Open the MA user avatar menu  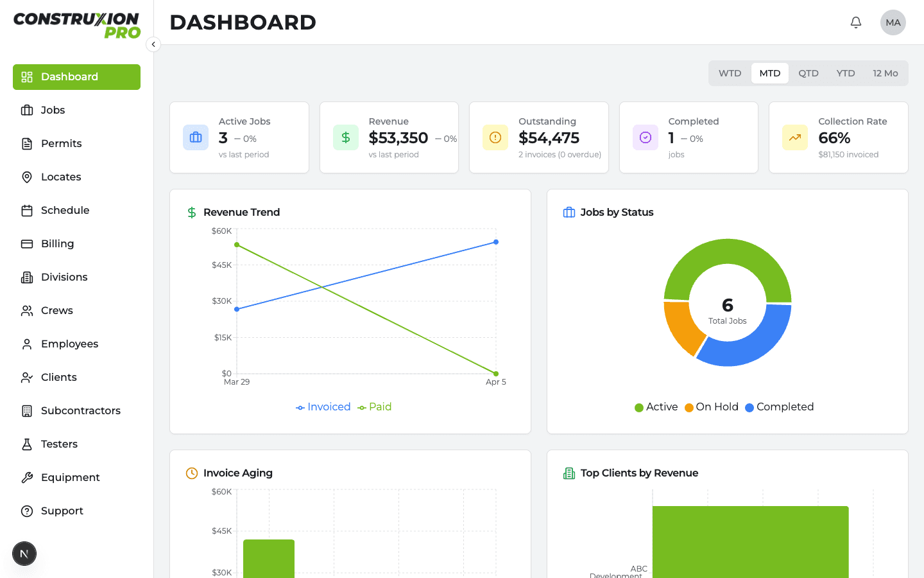(893, 22)
